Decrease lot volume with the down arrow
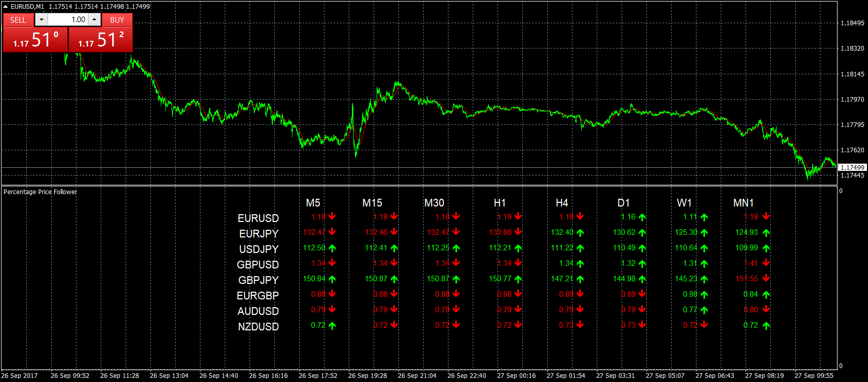The width and height of the screenshot is (868, 382). tap(41, 20)
